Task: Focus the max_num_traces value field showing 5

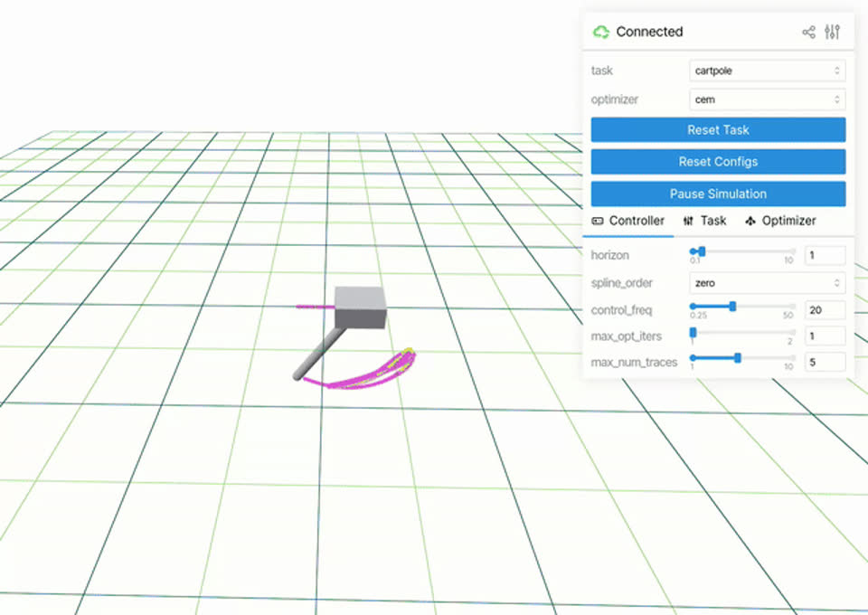Action: click(x=825, y=362)
